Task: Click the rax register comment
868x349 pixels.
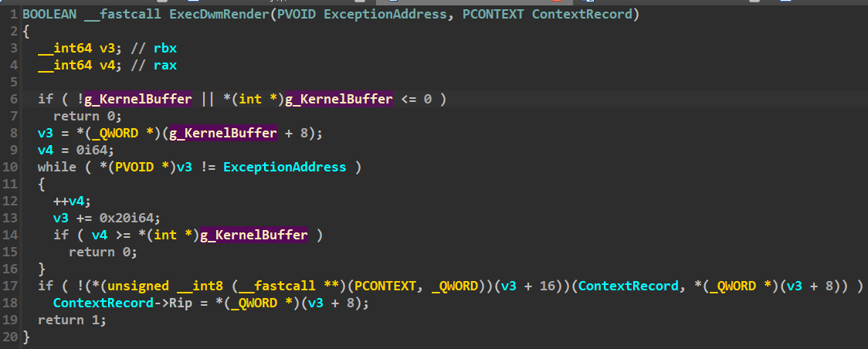Action: pos(165,66)
